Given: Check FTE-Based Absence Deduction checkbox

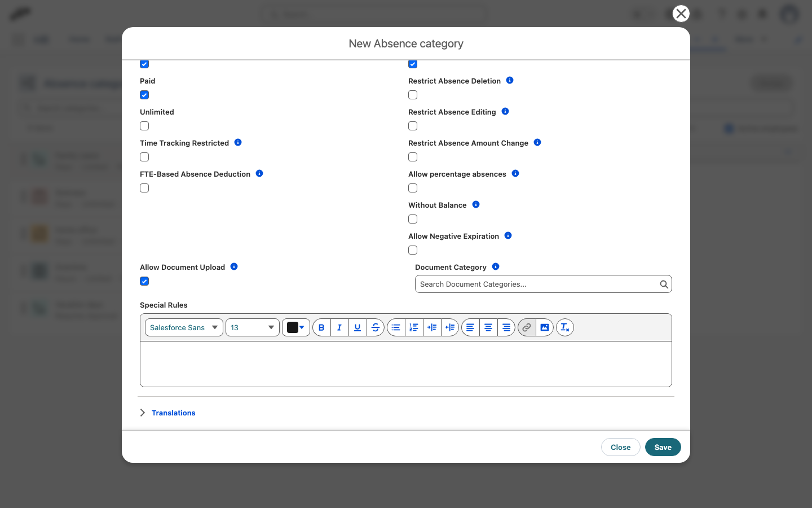Looking at the screenshot, I should point(144,188).
